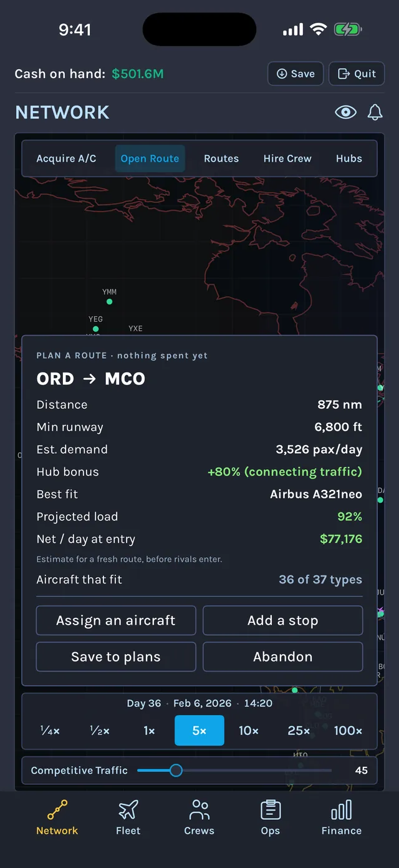Click the cash on hand $501.6M value

[138, 74]
